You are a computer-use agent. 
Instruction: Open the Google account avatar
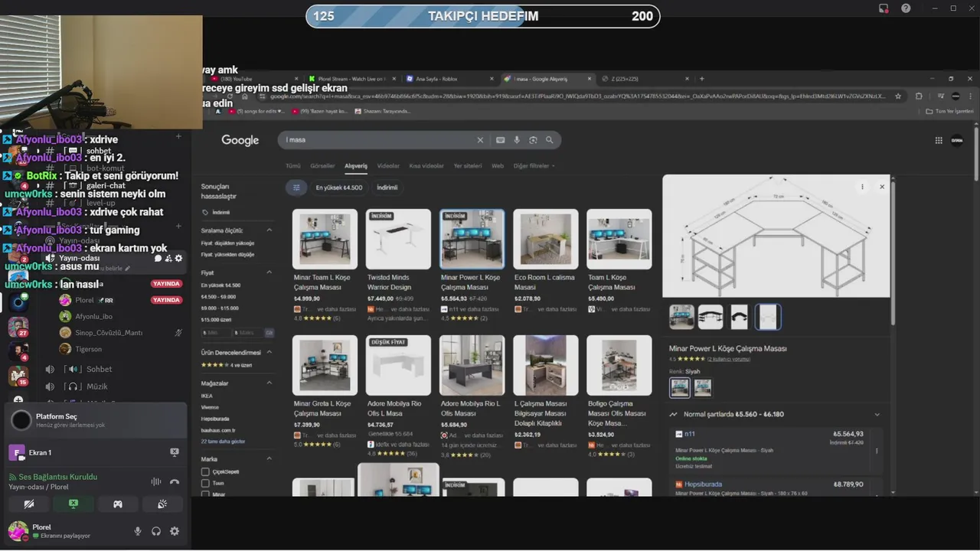tap(957, 140)
